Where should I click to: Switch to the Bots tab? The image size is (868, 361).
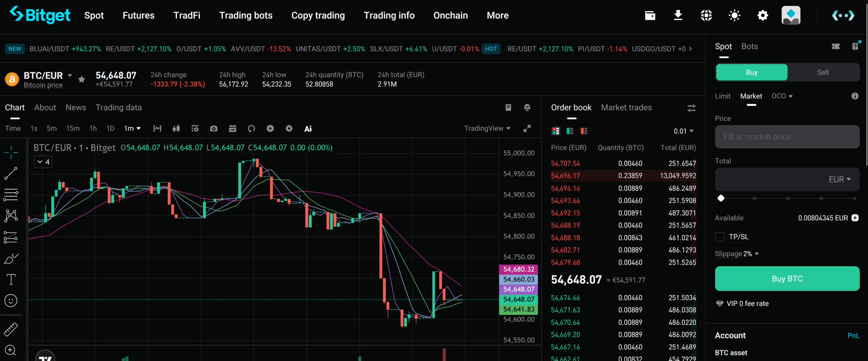749,46
